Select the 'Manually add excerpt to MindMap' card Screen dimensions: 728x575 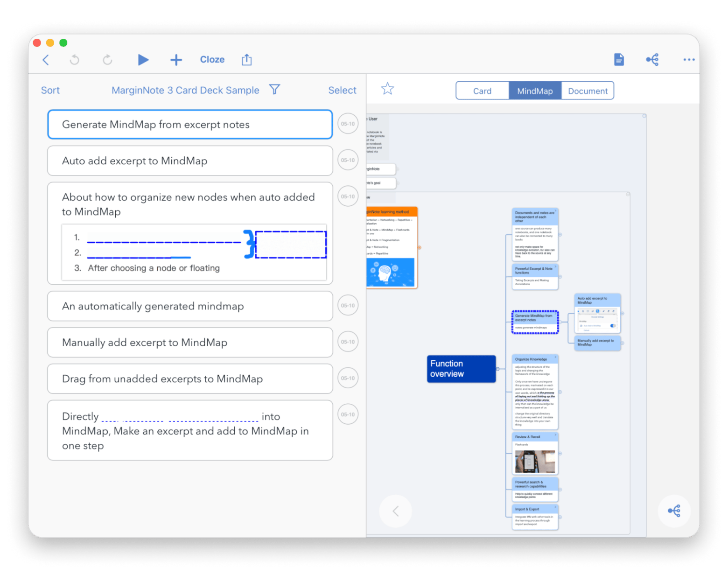[190, 343]
